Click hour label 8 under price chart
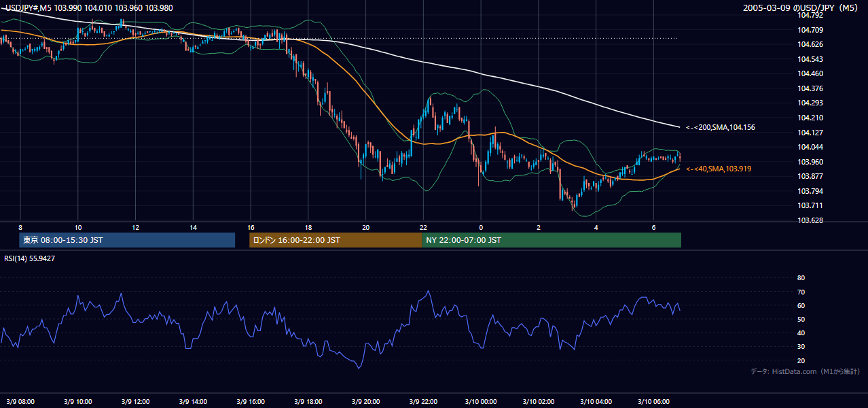The height and width of the screenshot is (408, 868). click(x=20, y=227)
